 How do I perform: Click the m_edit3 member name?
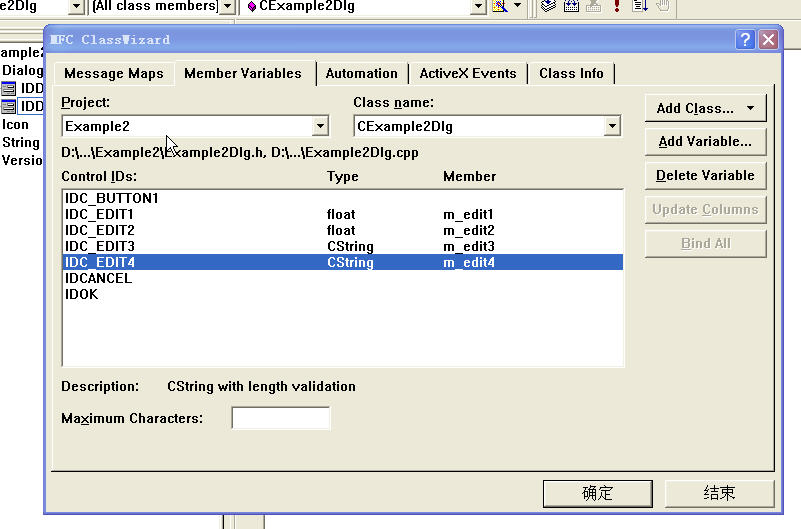(x=468, y=247)
